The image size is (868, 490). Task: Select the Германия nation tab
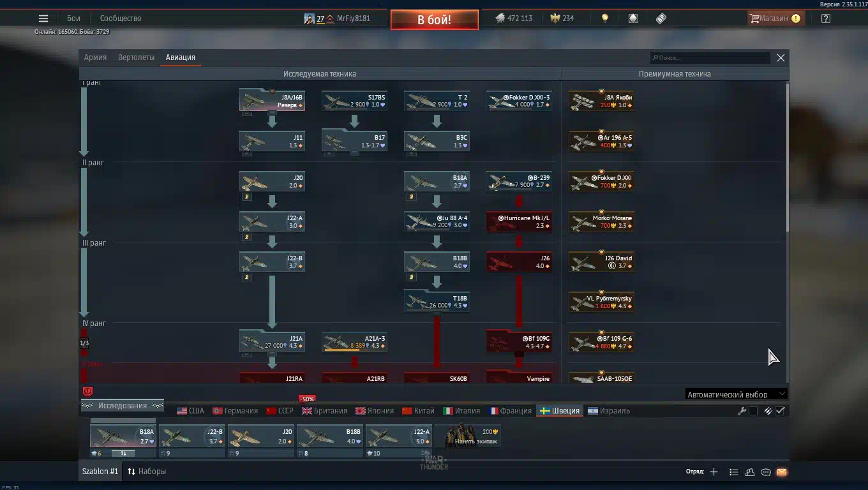235,411
